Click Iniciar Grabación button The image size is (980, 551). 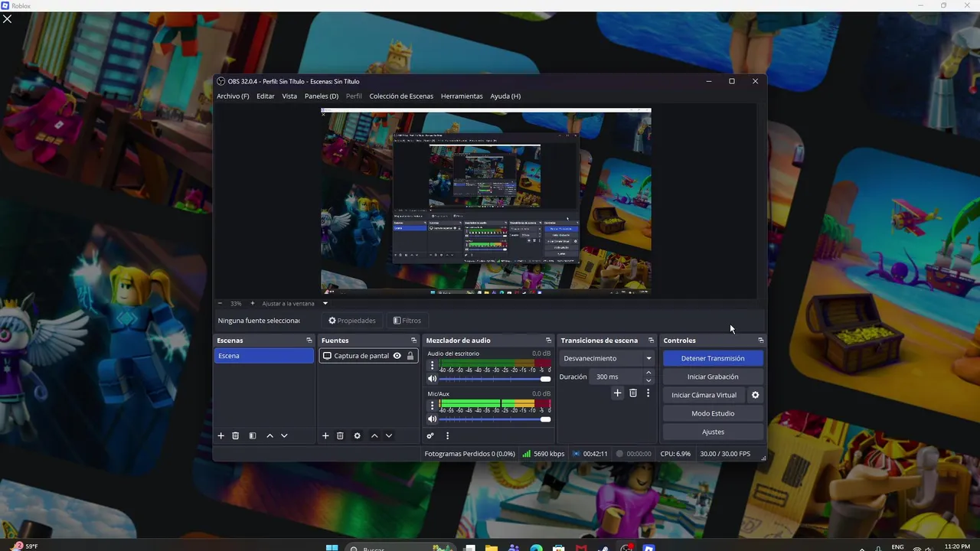tap(713, 377)
